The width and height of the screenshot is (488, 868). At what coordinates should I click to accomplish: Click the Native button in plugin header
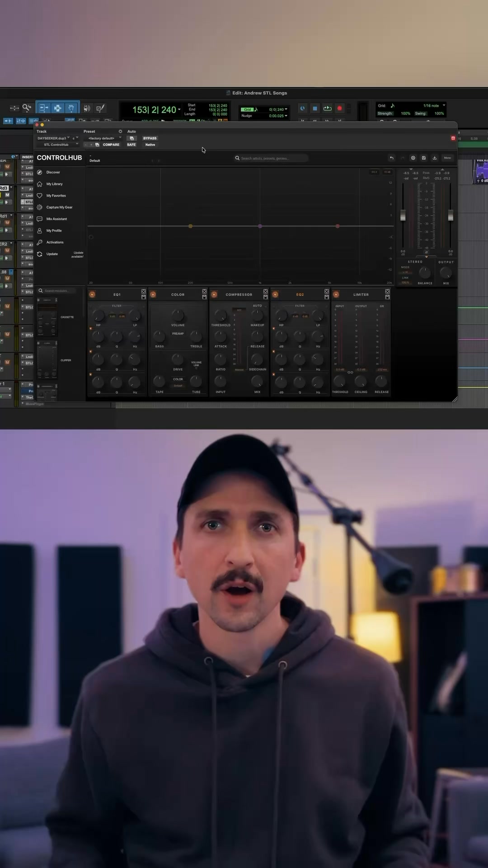pyautogui.click(x=150, y=145)
